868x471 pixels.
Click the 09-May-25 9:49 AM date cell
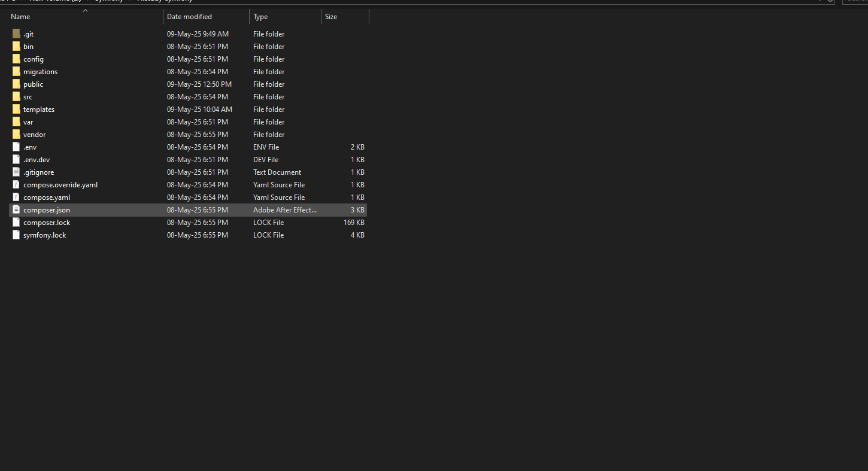pos(198,34)
